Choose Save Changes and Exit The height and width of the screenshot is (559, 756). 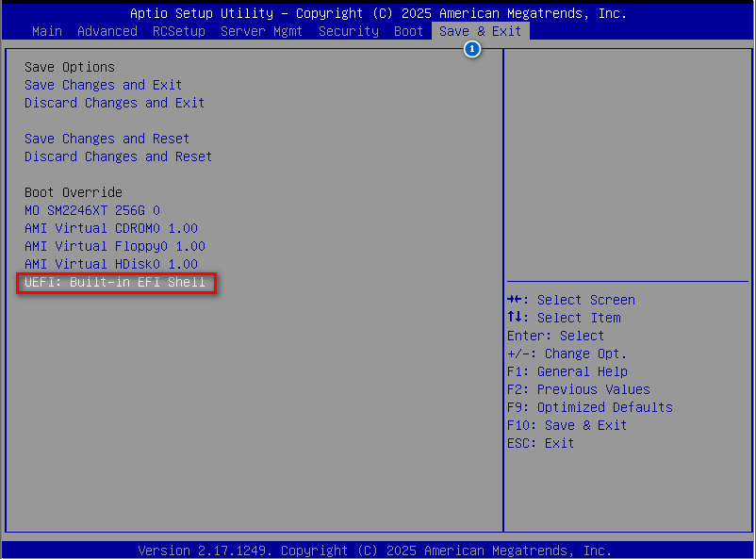tap(104, 85)
